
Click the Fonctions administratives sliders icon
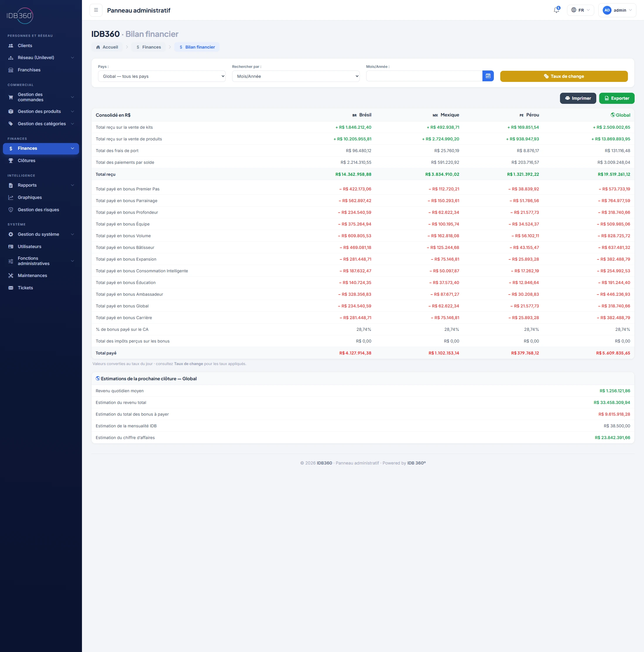tap(11, 261)
